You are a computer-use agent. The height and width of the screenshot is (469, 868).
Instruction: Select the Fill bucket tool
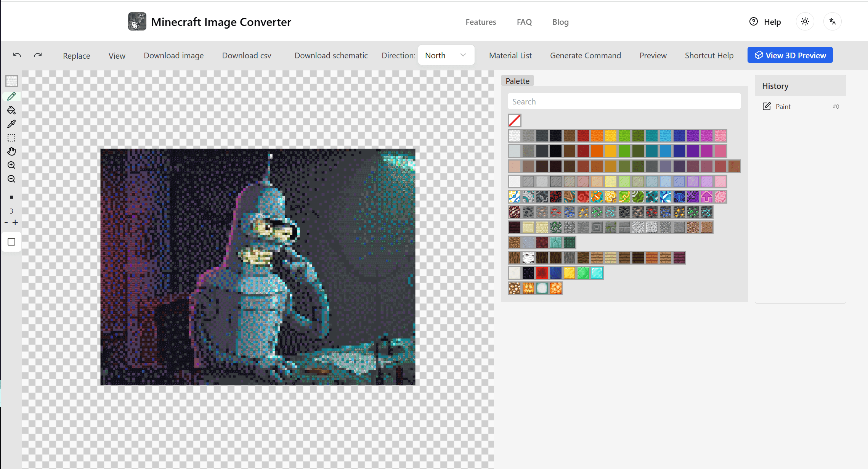point(11,110)
